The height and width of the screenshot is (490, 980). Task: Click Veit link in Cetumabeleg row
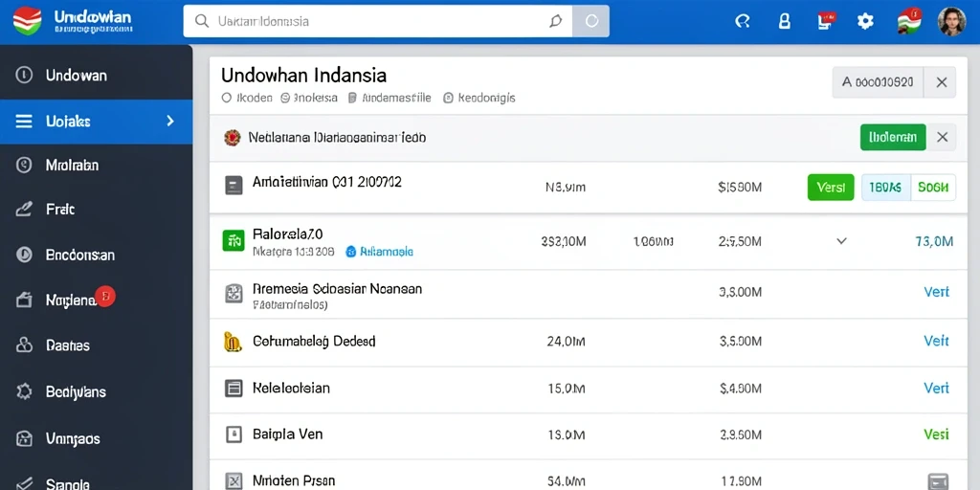[936, 341]
